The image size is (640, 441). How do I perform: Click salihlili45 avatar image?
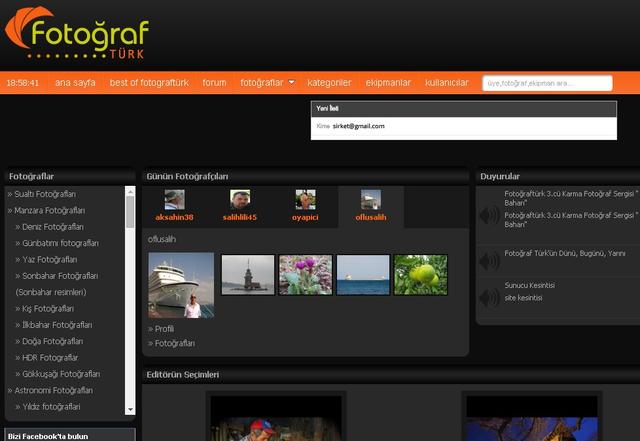[240, 199]
